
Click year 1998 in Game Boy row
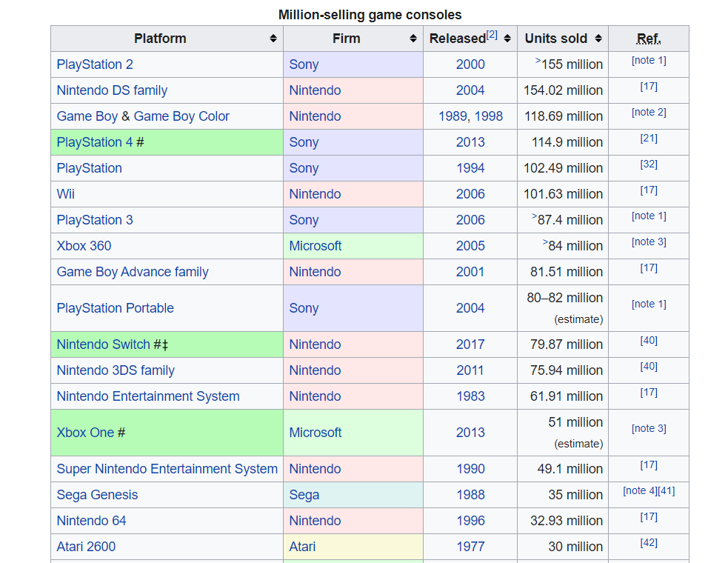point(489,116)
